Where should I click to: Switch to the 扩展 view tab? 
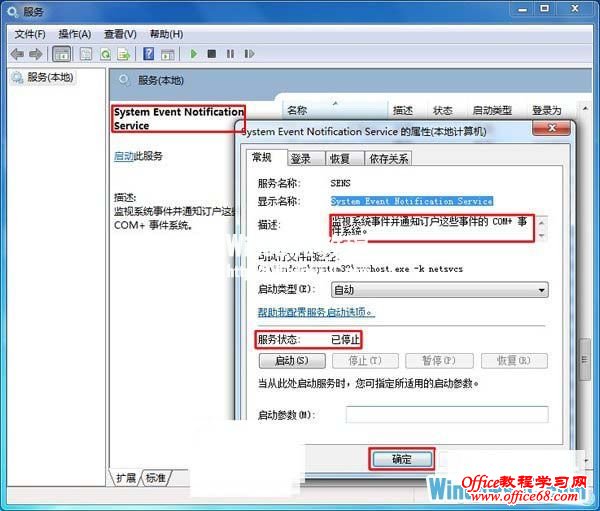tap(126, 478)
